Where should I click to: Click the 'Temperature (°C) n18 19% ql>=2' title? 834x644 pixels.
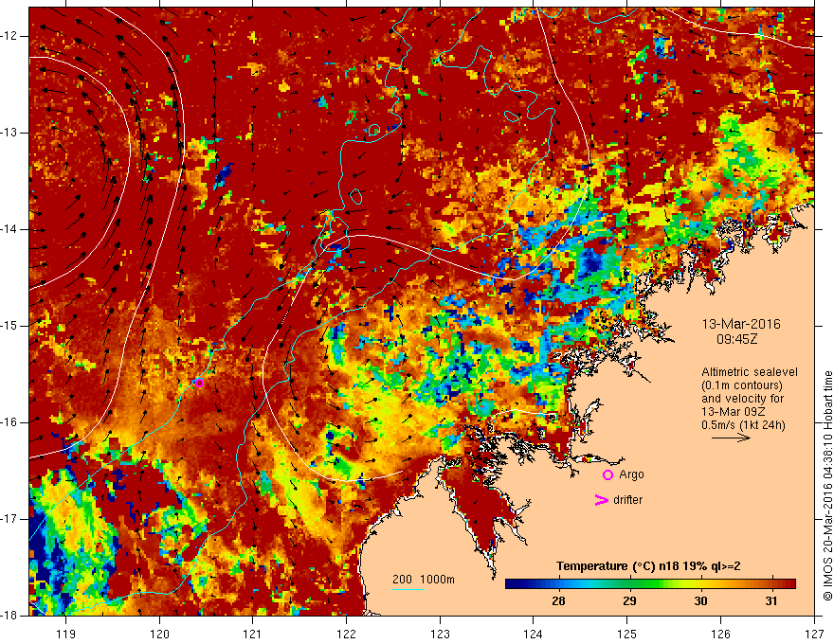tap(648, 566)
